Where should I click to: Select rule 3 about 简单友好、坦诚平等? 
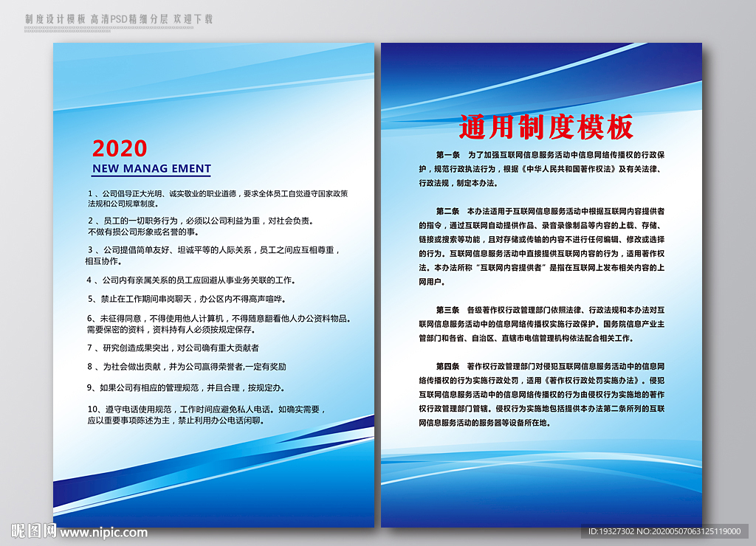click(x=213, y=255)
